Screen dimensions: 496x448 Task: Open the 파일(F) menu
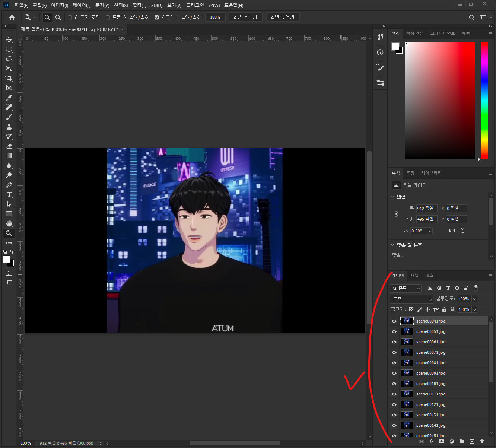21,6
